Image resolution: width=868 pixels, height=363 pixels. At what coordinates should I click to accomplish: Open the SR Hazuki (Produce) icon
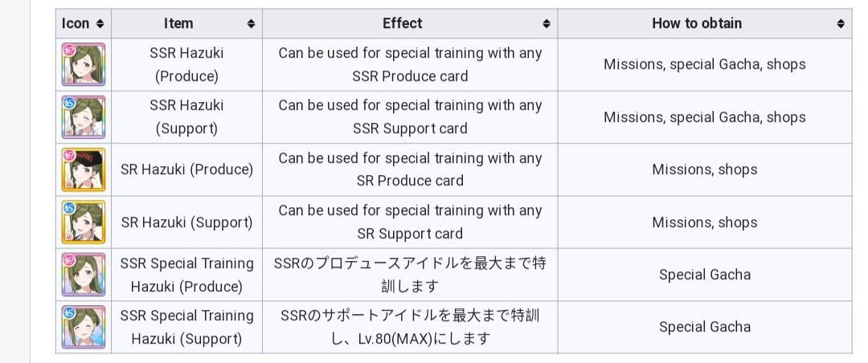tap(83, 169)
